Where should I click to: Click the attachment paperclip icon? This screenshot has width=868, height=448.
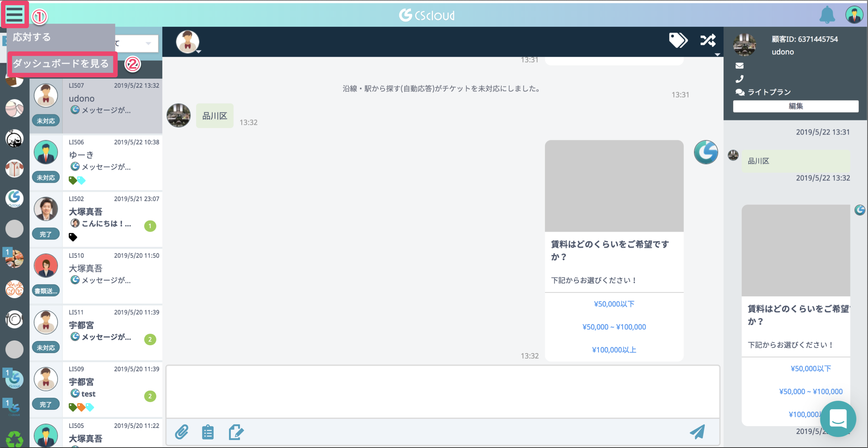coord(182,432)
